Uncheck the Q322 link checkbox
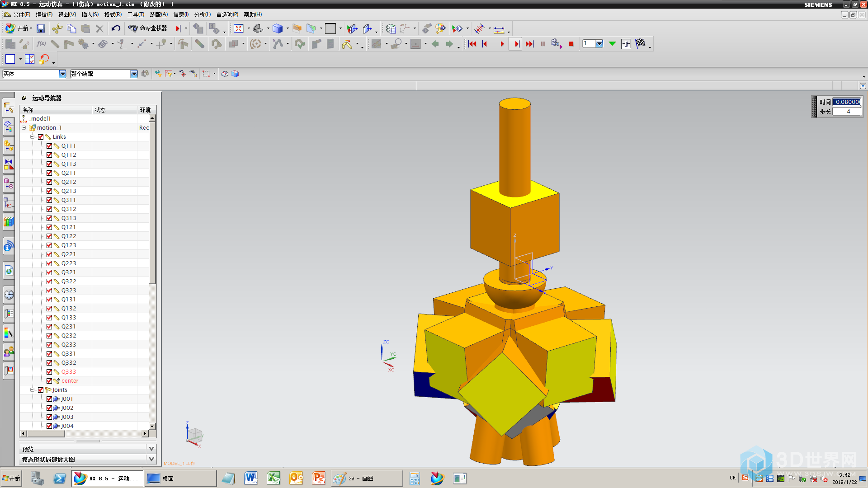Image resolution: width=868 pixels, height=488 pixels. coord(49,282)
